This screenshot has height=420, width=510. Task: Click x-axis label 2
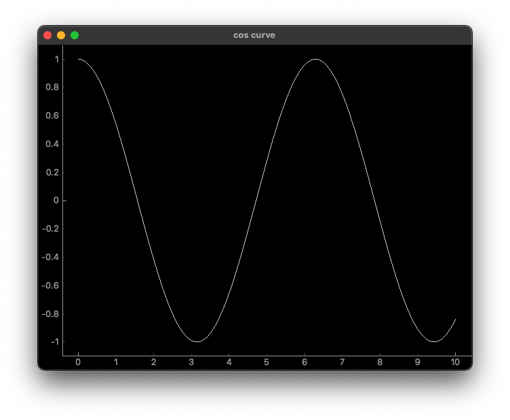(153, 362)
